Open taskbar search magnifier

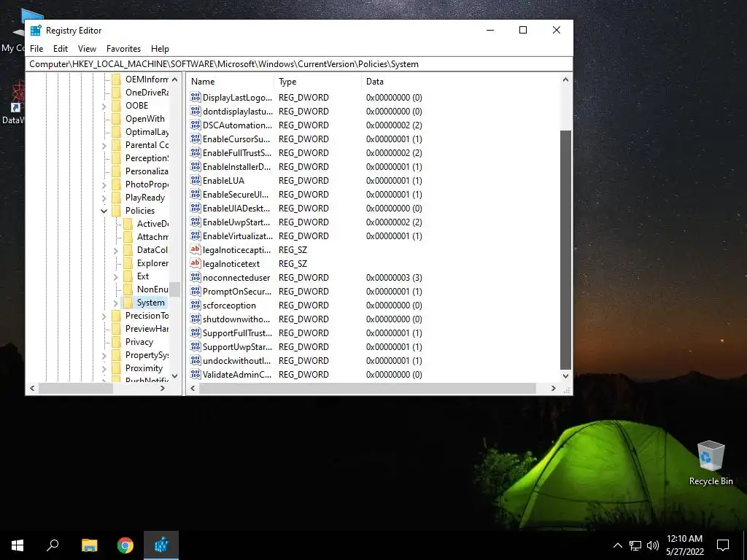tap(53, 545)
